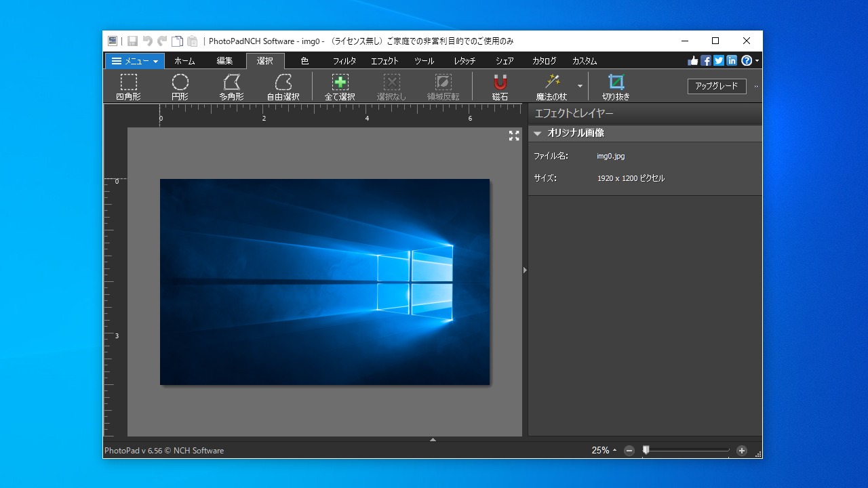868x488 pixels.
Task: Click the PhotoPad v 6.56 status text
Action: (164, 450)
